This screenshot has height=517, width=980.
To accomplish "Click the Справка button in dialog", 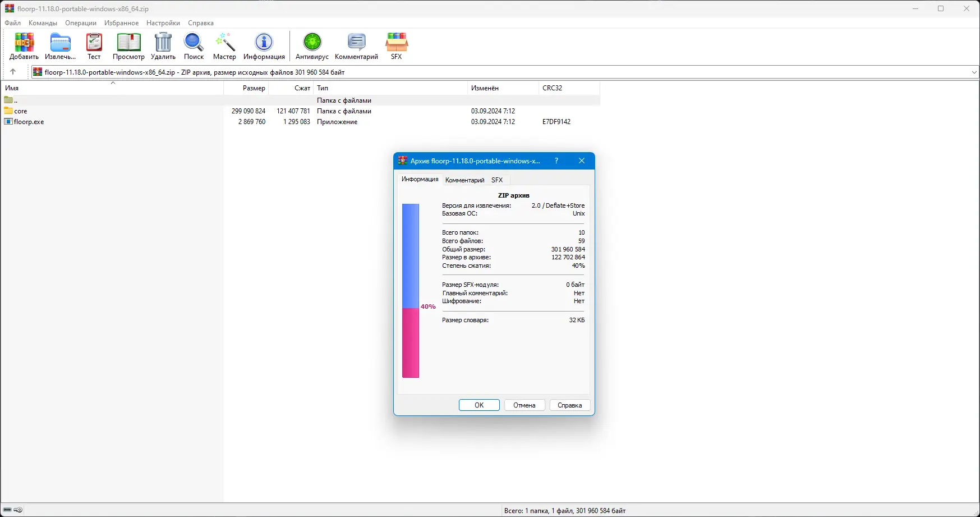I will point(569,405).
